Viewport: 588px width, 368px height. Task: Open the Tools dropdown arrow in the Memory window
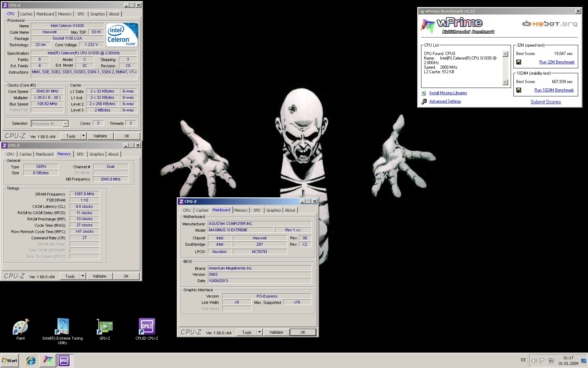click(83, 276)
